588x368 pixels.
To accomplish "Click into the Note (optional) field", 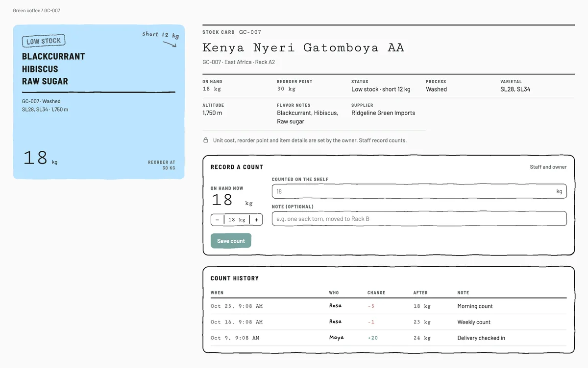I will tap(419, 219).
